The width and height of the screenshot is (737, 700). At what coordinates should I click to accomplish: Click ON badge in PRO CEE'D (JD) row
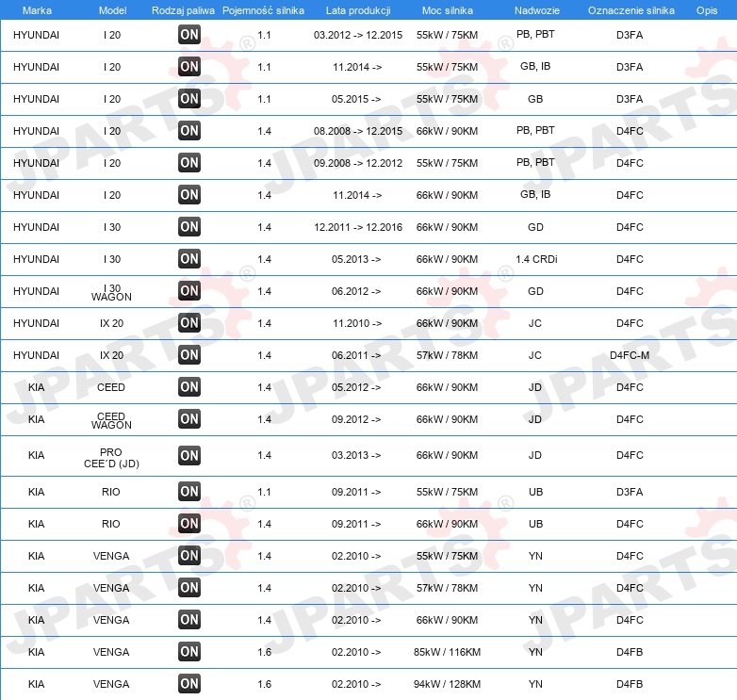189,456
